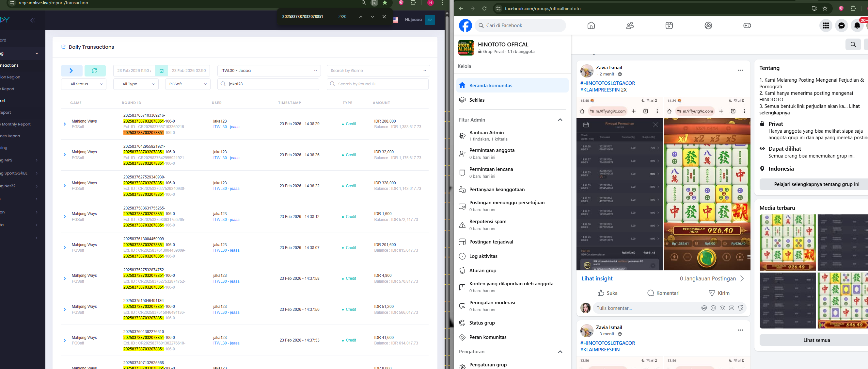Open Facebook Groups icon
Viewport: 868px width, 369px height.
coord(708,25)
